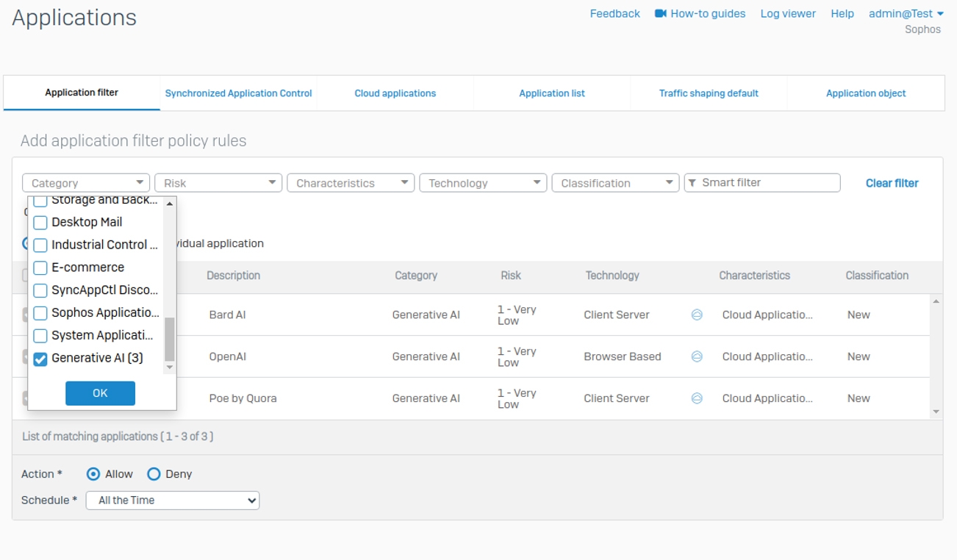Image resolution: width=957 pixels, height=560 pixels.
Task: Click application table scroll-down arrow
Action: tap(936, 412)
